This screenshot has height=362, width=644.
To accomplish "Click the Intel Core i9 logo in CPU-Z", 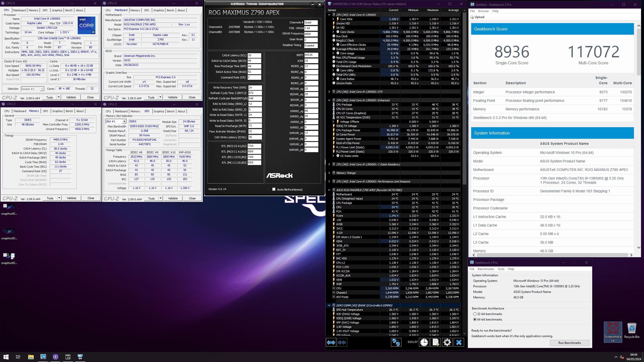I will coord(87,25).
